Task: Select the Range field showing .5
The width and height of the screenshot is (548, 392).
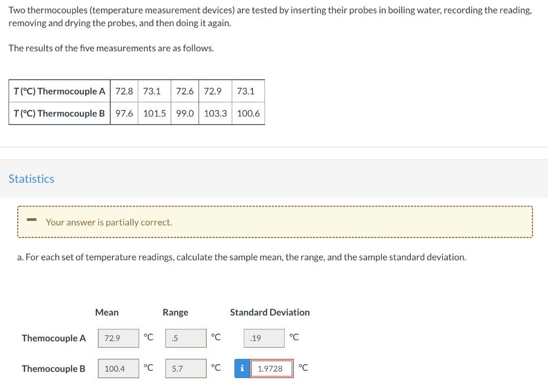Action: coord(186,337)
